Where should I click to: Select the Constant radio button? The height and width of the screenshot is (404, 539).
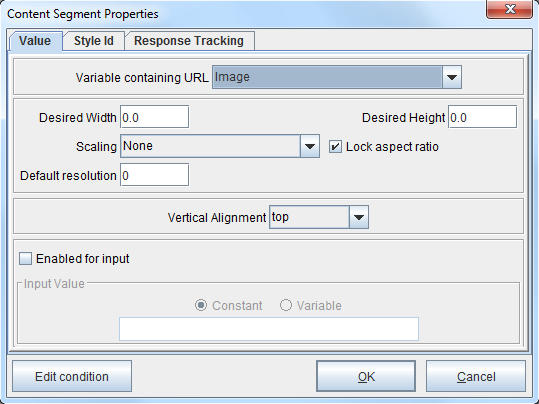pyautogui.click(x=201, y=305)
